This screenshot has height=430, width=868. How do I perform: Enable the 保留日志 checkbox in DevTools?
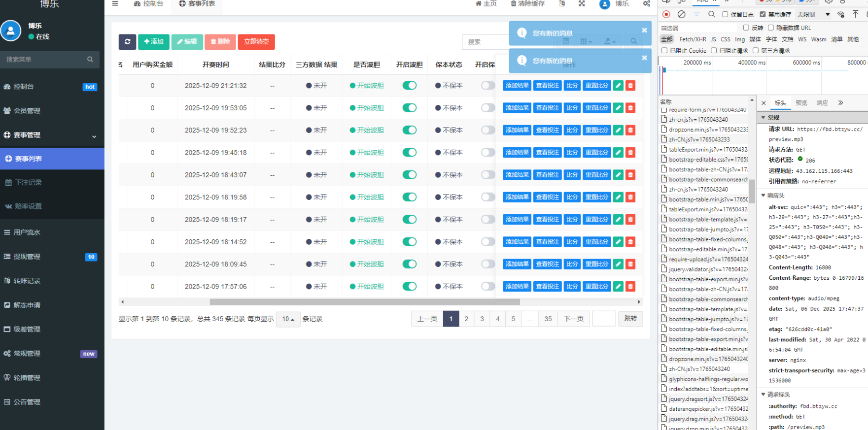tap(725, 14)
